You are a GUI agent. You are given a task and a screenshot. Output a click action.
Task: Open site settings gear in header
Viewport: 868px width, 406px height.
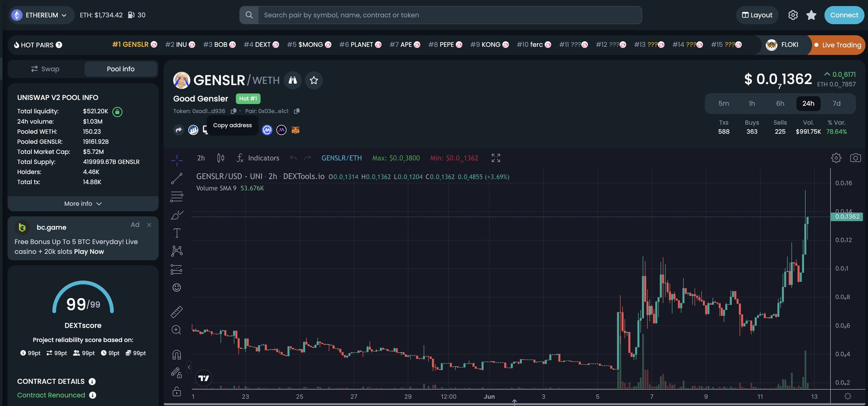[793, 15]
